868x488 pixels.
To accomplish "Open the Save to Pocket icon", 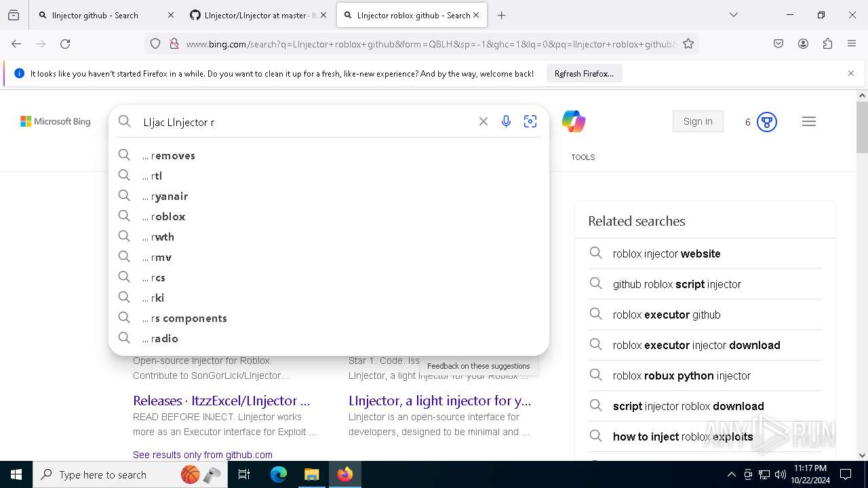I will click(x=778, y=43).
